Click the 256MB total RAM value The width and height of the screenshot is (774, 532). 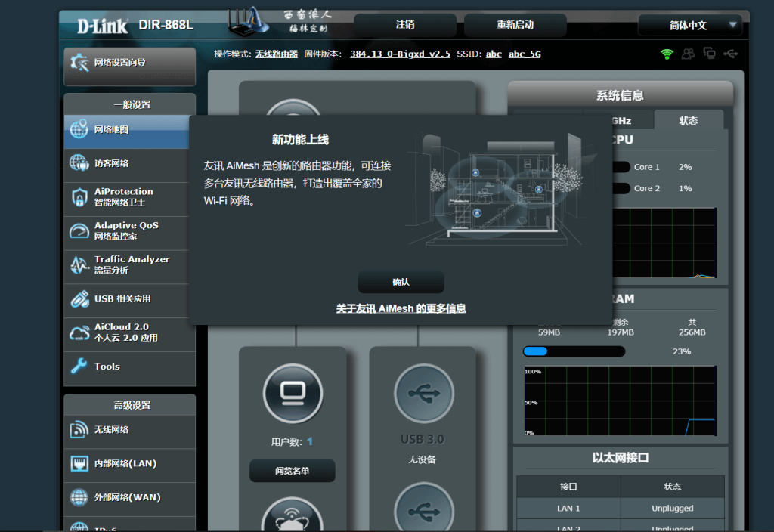point(692,332)
